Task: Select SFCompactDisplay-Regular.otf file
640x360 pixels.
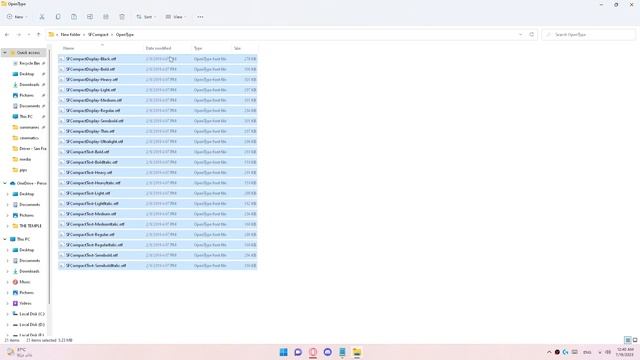Action: tap(158, 111)
